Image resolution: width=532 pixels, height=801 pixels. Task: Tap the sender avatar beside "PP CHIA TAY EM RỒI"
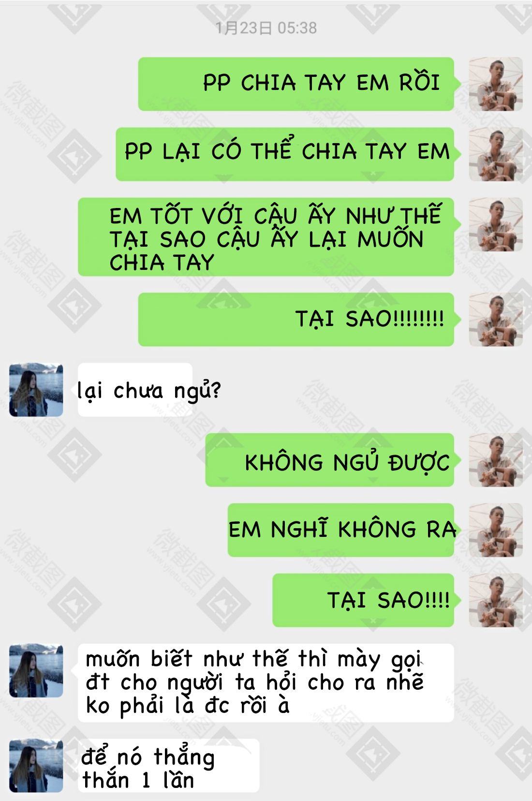tap(496, 84)
